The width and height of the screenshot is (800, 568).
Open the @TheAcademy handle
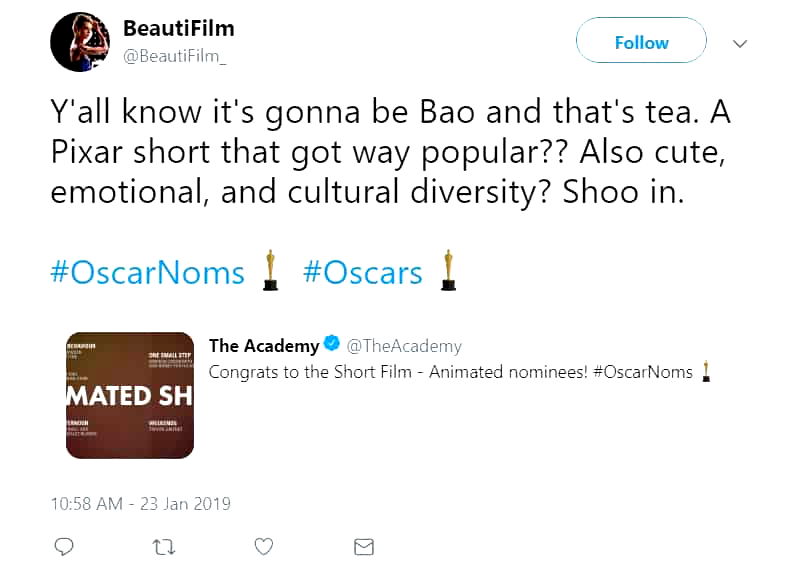tap(404, 346)
